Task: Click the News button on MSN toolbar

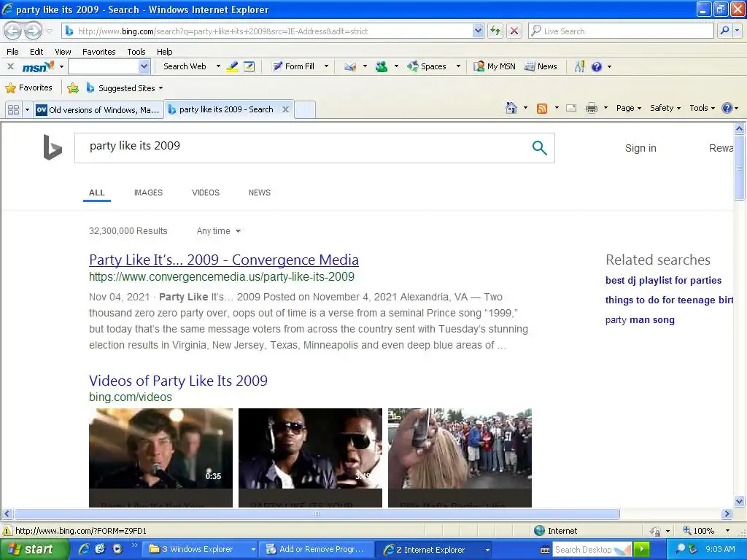Action: coord(541,66)
